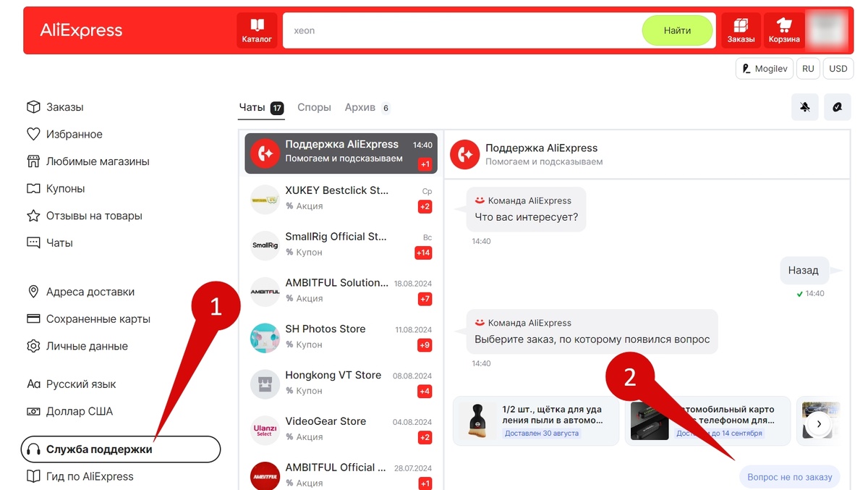The height and width of the screenshot is (490, 868).
Task: Open Личные данные settings
Action: point(77,346)
